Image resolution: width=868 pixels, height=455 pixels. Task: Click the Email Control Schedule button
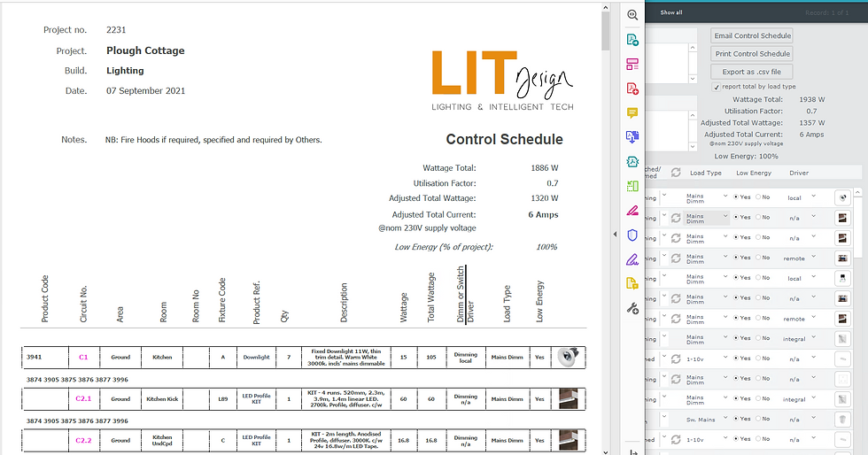coord(752,35)
